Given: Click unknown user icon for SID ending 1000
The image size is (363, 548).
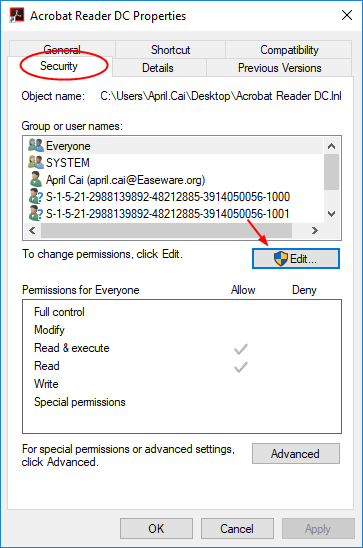Looking at the screenshot, I should point(36,196).
